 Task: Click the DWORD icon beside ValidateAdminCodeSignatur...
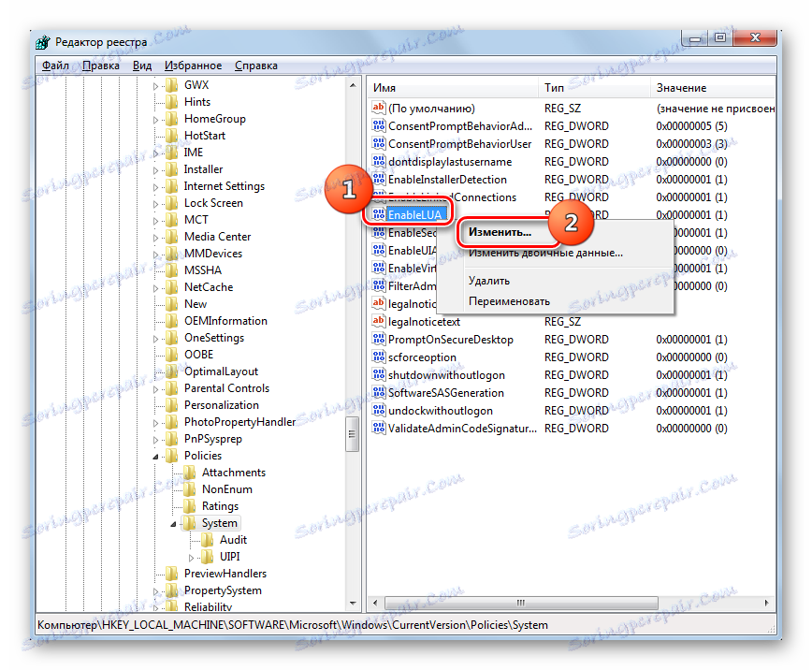[x=379, y=428]
